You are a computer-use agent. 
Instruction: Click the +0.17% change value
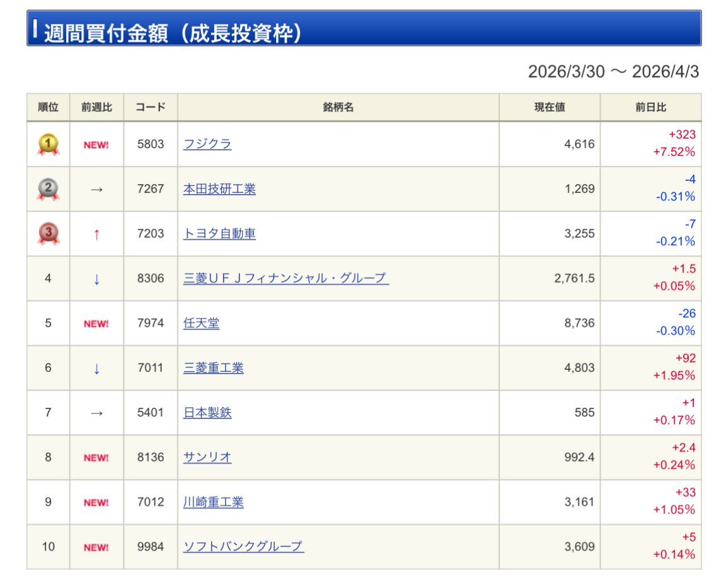click(674, 420)
